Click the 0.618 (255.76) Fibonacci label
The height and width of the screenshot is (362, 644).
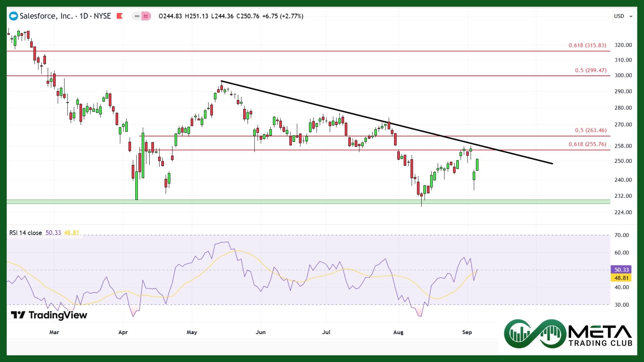point(587,144)
